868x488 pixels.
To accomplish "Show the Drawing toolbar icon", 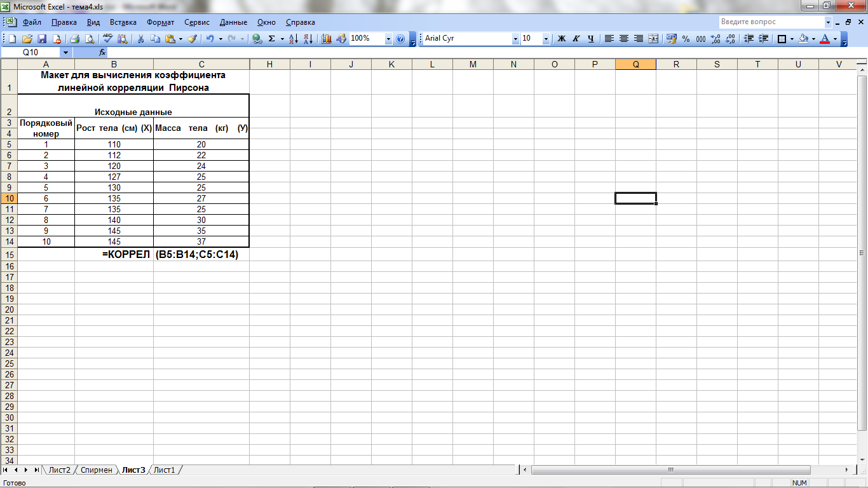I will [x=341, y=39].
